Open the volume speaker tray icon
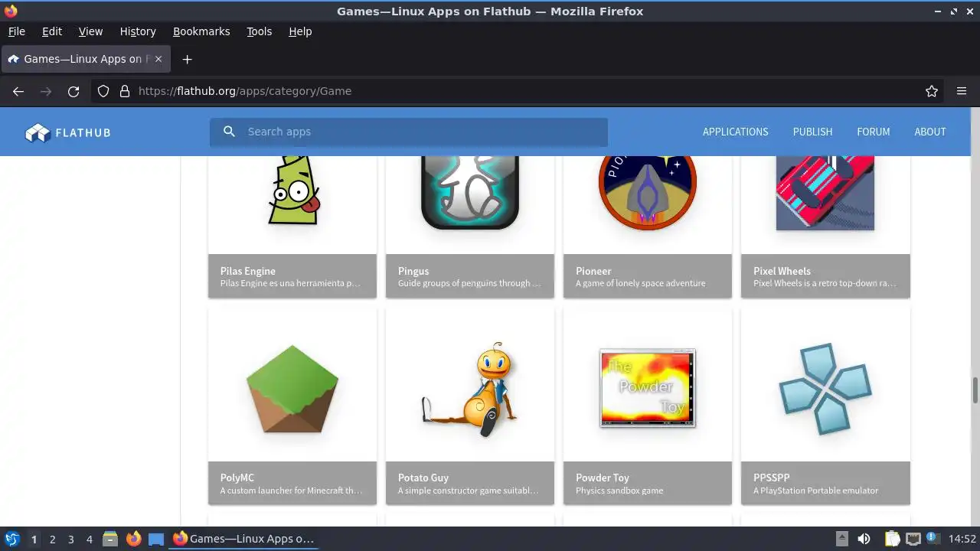The width and height of the screenshot is (980, 551). 864,539
